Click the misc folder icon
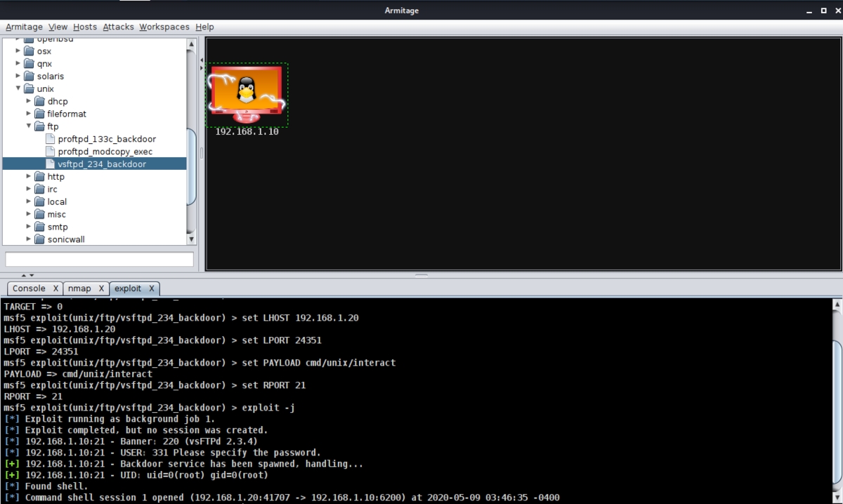The width and height of the screenshot is (843, 504). [x=39, y=215]
